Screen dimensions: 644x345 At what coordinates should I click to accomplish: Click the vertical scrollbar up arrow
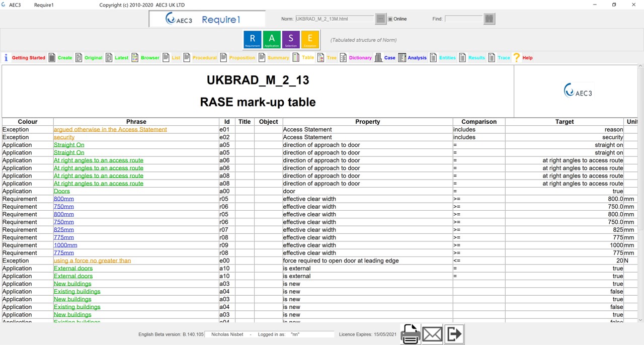tap(640, 66)
